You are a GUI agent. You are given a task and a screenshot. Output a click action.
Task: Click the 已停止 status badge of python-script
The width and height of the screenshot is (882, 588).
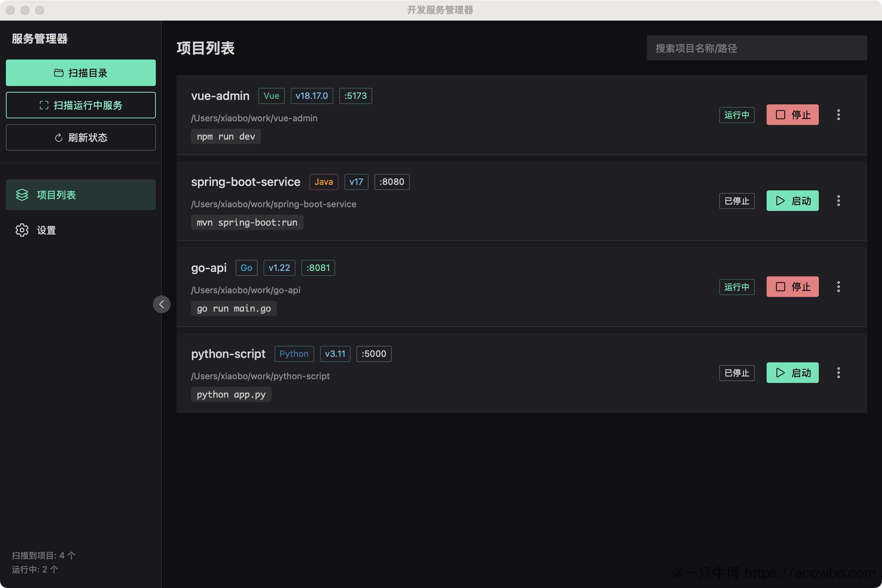(737, 373)
